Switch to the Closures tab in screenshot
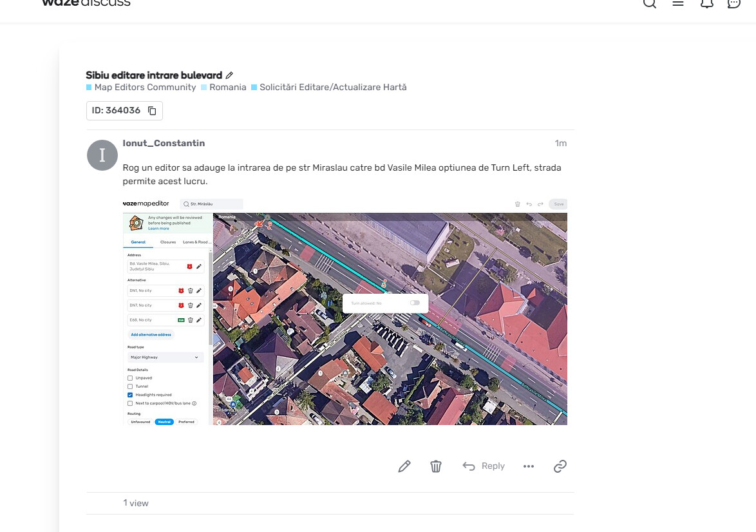This screenshot has width=756, height=532. [x=168, y=242]
